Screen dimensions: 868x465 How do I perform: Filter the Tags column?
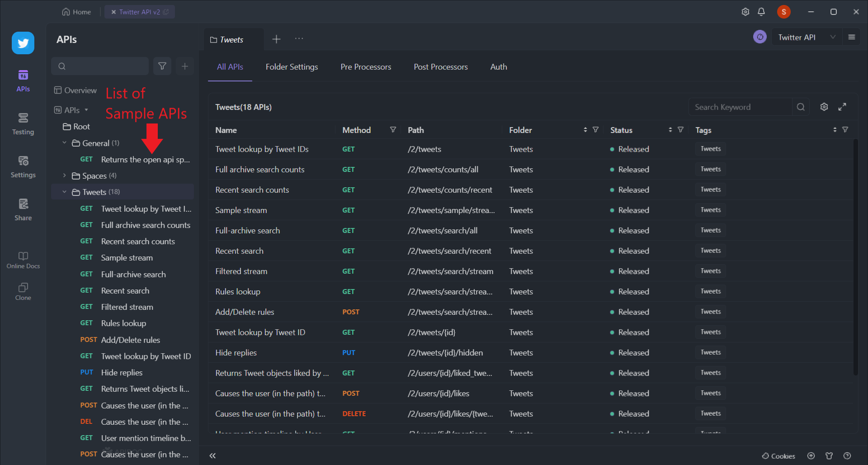tap(845, 130)
